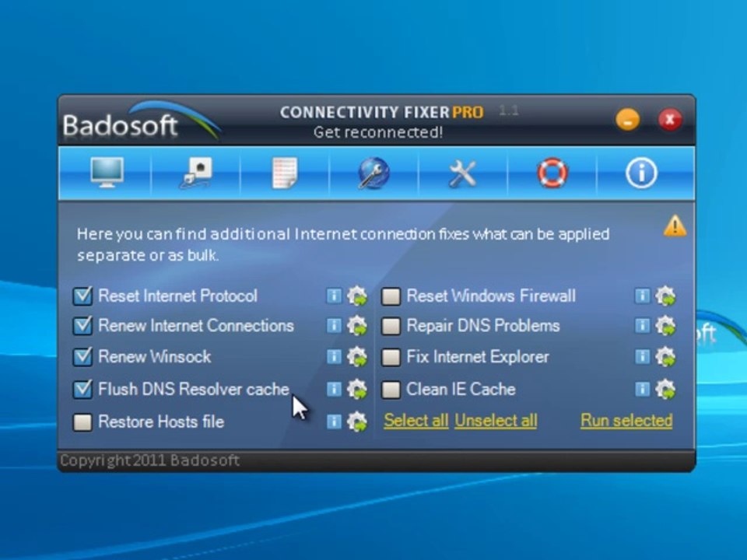Click the CONNECTIVITY FIXER PRO title text

click(x=381, y=112)
